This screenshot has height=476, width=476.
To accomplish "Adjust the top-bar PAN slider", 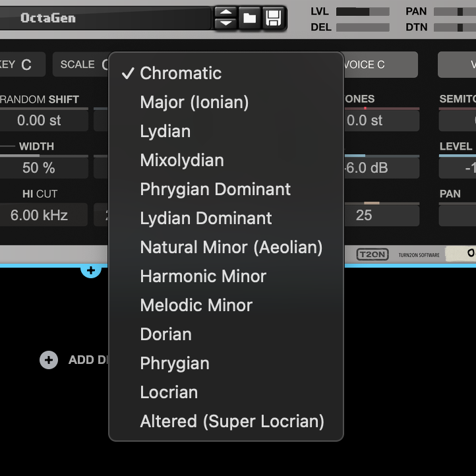I will point(455,11).
